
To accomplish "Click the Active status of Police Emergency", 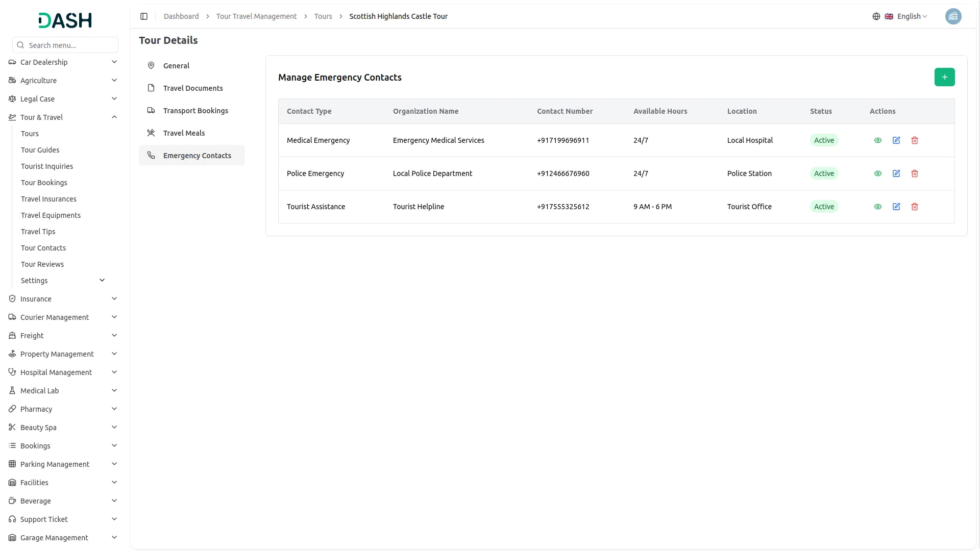I will 824,173.
